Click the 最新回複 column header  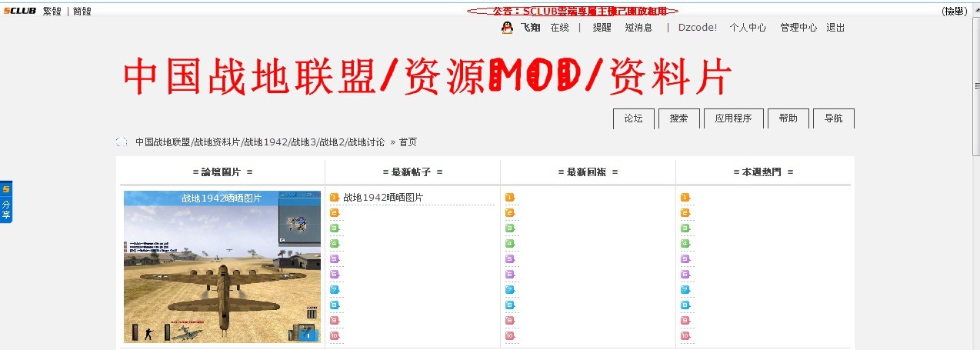click(x=588, y=172)
